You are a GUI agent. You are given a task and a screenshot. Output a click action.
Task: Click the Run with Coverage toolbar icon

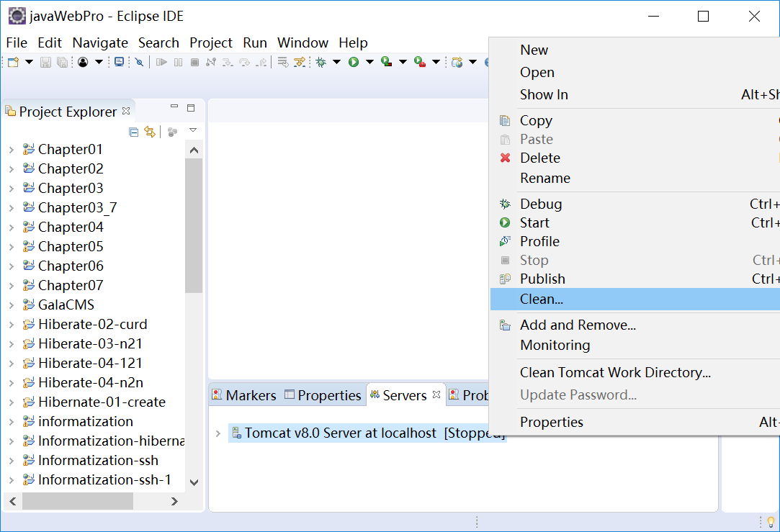pos(387,62)
